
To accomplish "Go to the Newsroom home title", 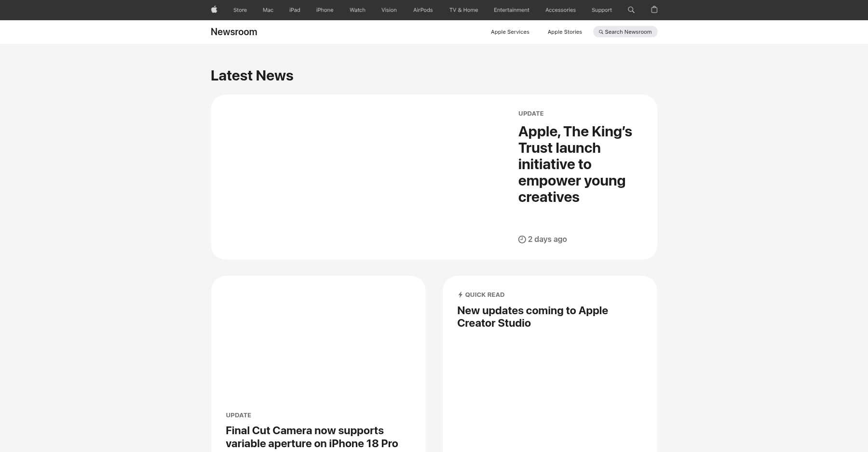I will (x=234, y=32).
